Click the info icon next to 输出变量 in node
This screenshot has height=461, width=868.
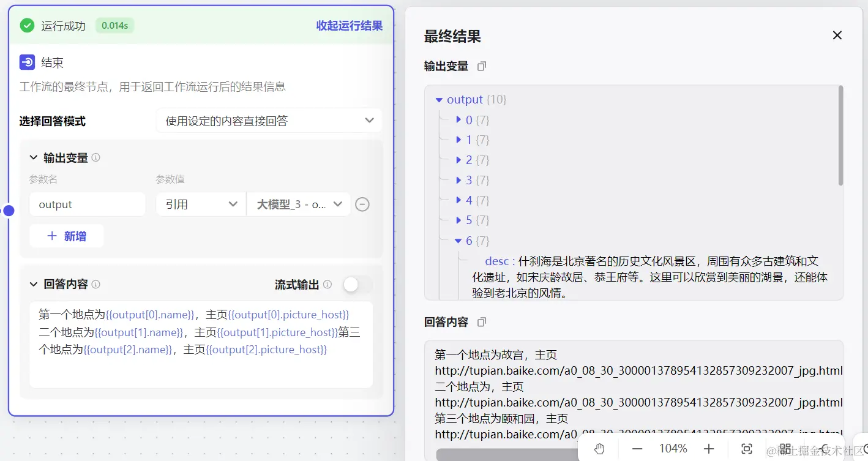pyautogui.click(x=96, y=157)
